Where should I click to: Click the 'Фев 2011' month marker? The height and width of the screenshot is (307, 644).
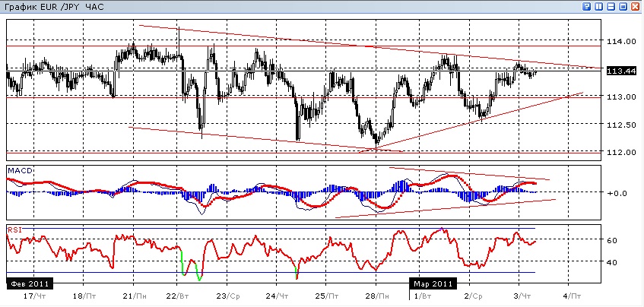30,283
